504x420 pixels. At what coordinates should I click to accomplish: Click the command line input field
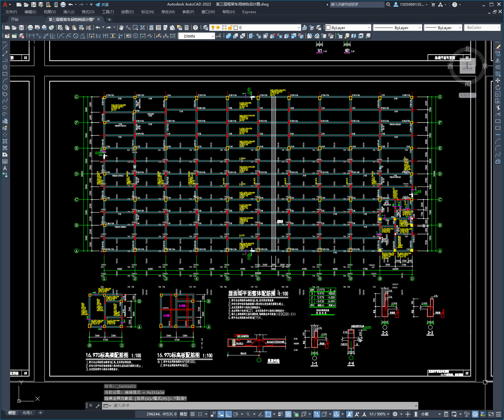tap(259, 406)
